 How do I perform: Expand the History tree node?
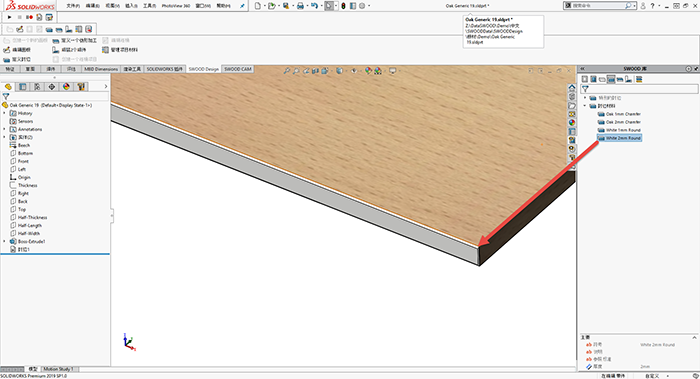pyautogui.click(x=4, y=113)
